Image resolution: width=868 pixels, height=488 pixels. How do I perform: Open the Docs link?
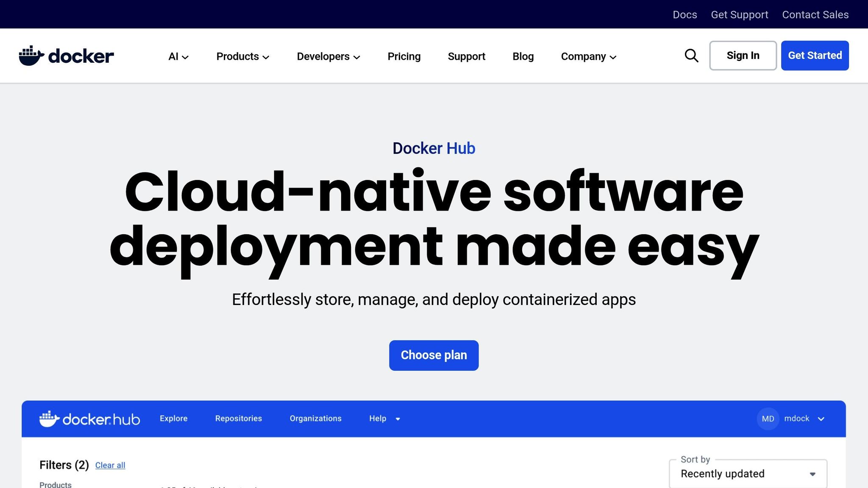pyautogui.click(x=685, y=15)
